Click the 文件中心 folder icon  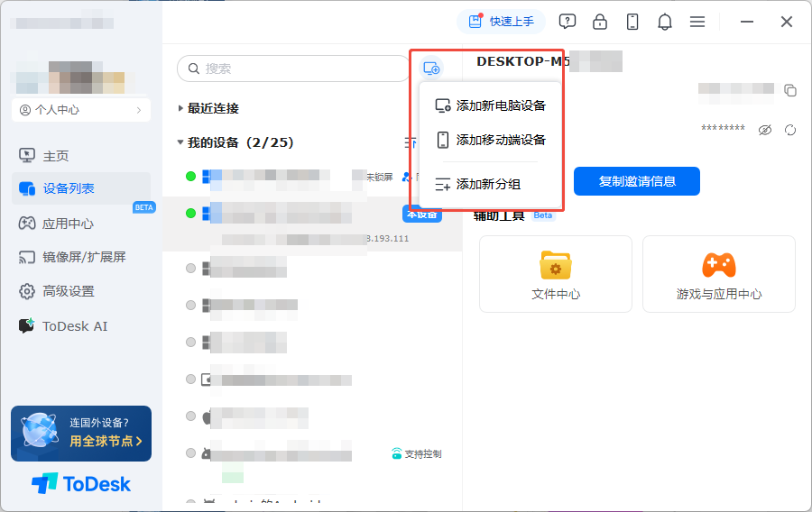coord(556,265)
